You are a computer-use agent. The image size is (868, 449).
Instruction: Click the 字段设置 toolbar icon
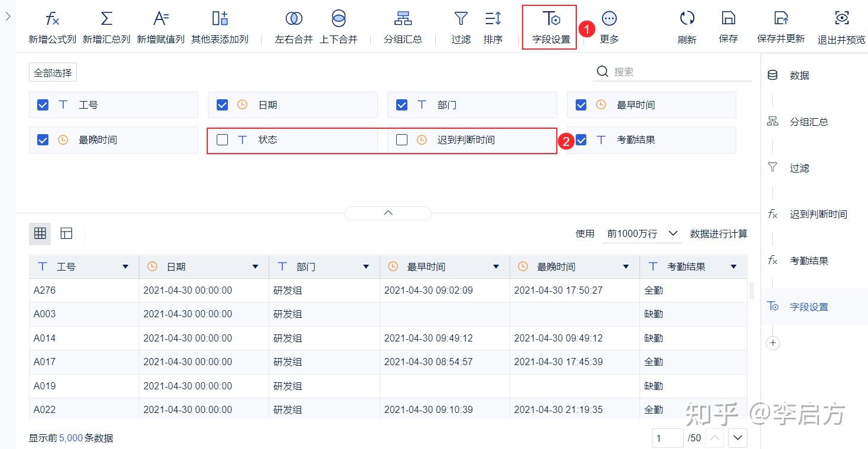click(x=551, y=19)
